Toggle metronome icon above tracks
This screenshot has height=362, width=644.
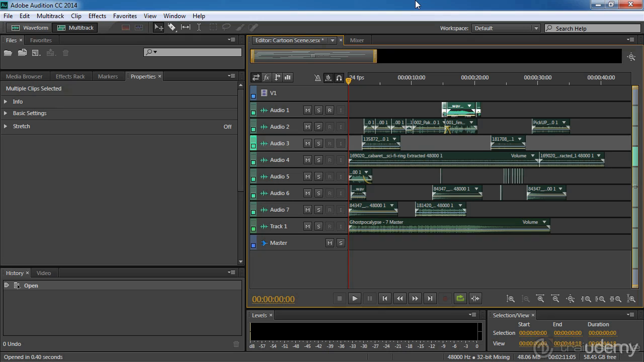(317, 77)
